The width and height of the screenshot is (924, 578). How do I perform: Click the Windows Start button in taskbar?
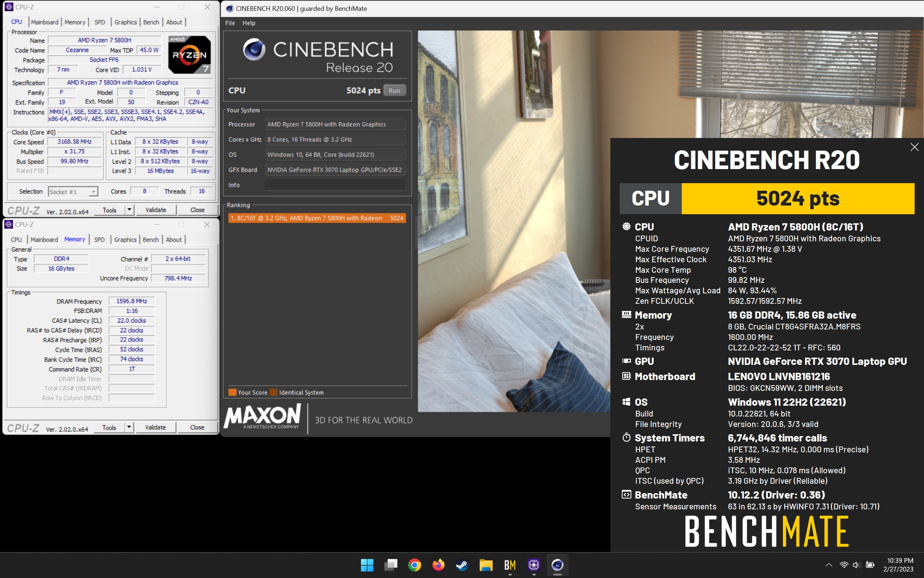367,565
